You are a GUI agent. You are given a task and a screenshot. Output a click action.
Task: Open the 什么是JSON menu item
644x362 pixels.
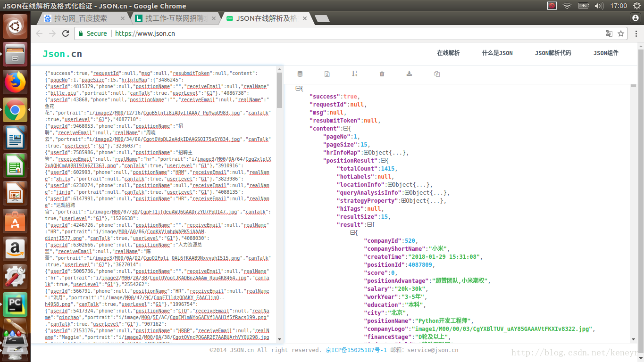497,53
